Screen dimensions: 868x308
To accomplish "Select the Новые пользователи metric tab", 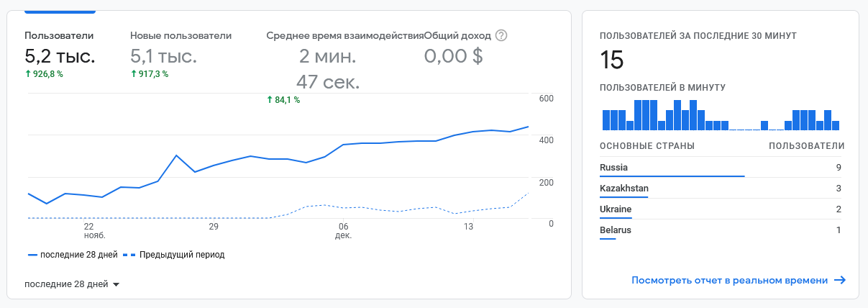I will (x=181, y=54).
